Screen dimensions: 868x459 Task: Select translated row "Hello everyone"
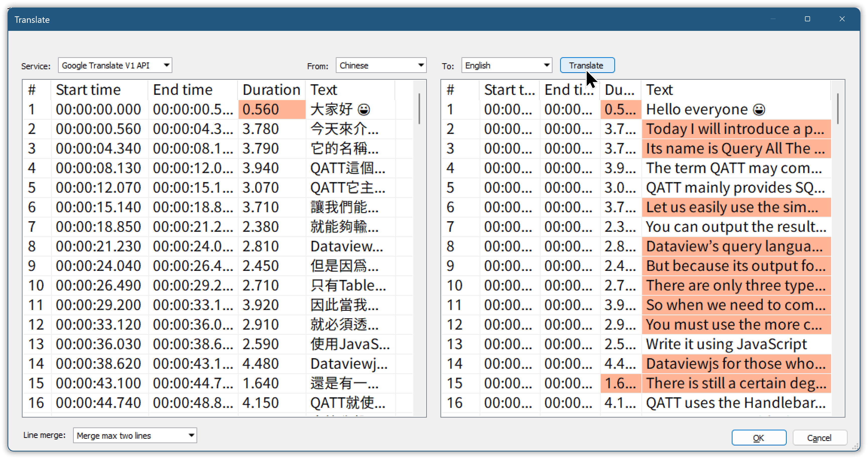coord(697,109)
